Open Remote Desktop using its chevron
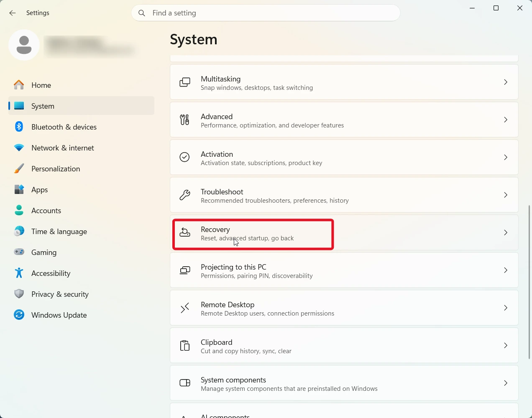Image resolution: width=532 pixels, height=418 pixels. [x=506, y=308]
